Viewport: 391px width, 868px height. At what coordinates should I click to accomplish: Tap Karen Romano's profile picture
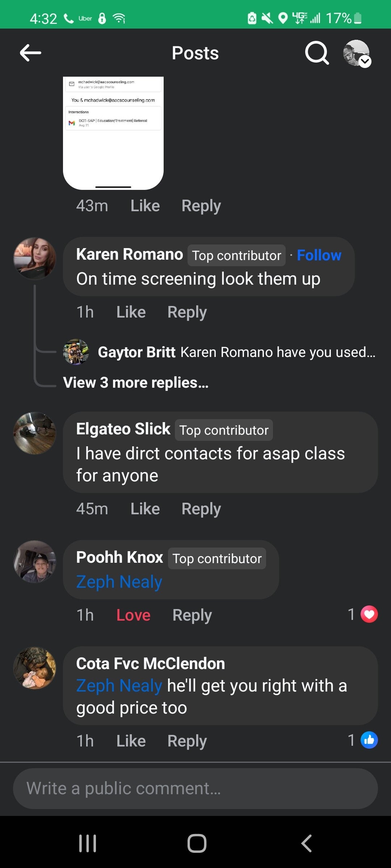[x=35, y=258]
